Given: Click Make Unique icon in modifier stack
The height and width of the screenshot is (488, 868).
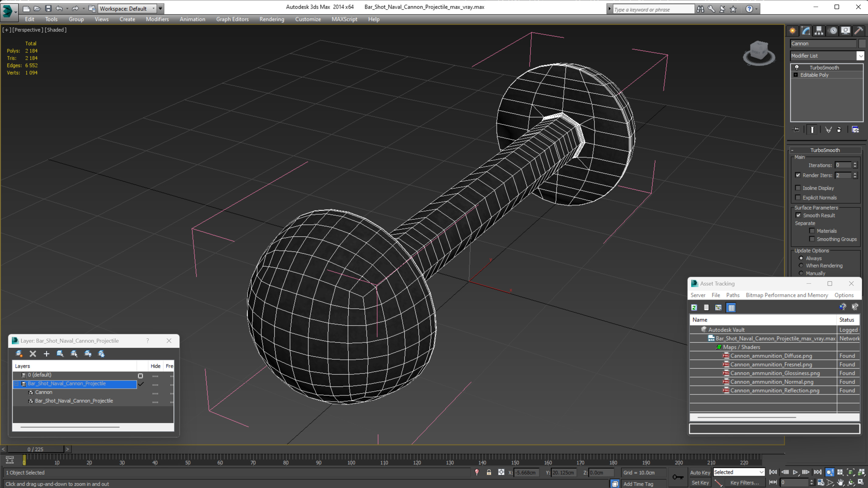Looking at the screenshot, I should pyautogui.click(x=828, y=130).
